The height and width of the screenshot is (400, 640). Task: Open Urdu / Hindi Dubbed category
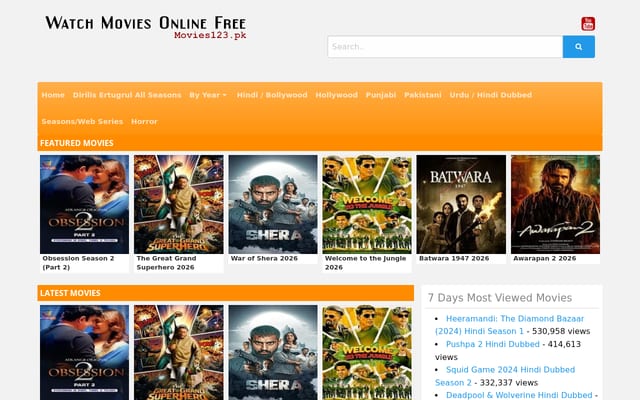click(491, 95)
